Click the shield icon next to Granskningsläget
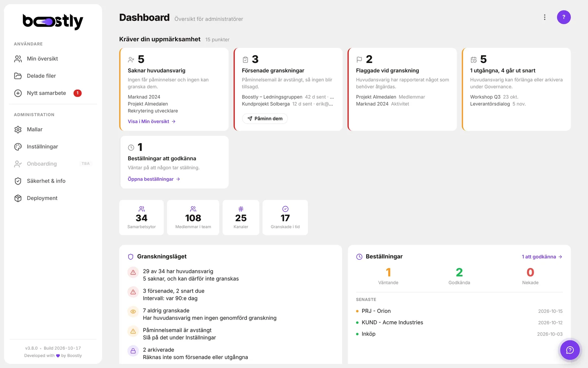 pyautogui.click(x=130, y=257)
